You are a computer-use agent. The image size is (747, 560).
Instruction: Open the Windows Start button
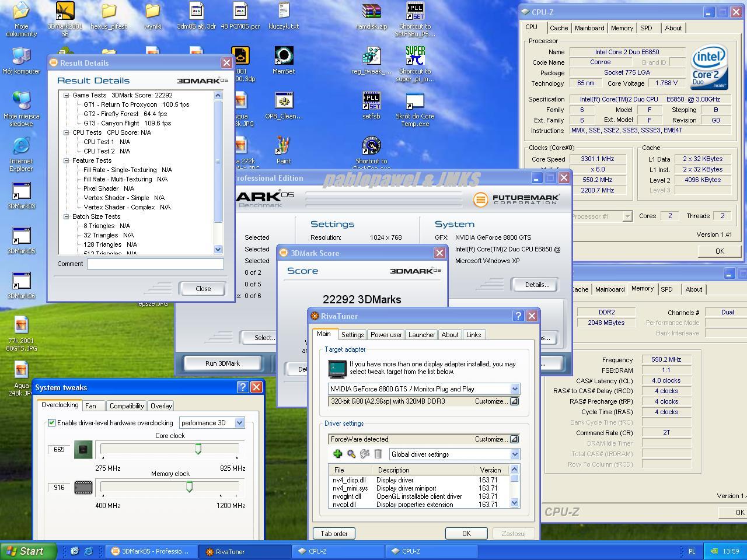pos(29,551)
